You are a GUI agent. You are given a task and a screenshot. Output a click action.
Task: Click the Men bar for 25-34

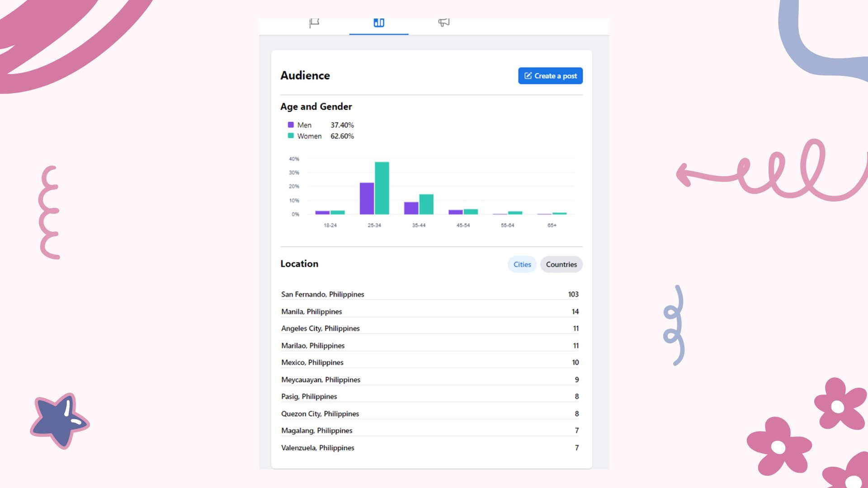click(367, 198)
